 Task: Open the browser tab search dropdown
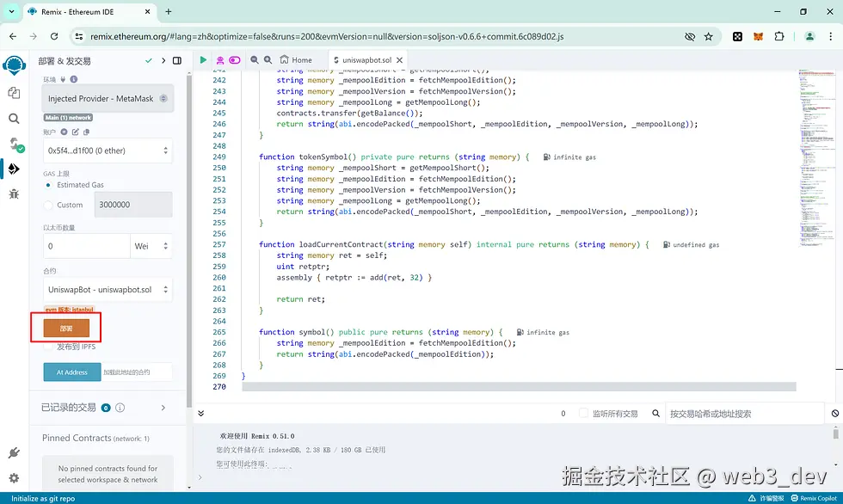pyautogui.click(x=11, y=11)
